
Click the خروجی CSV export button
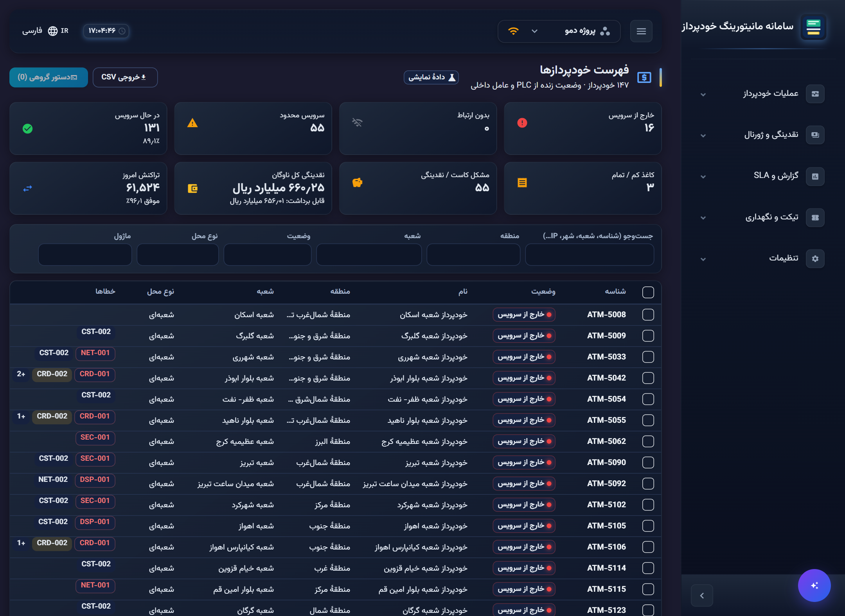tap(125, 77)
